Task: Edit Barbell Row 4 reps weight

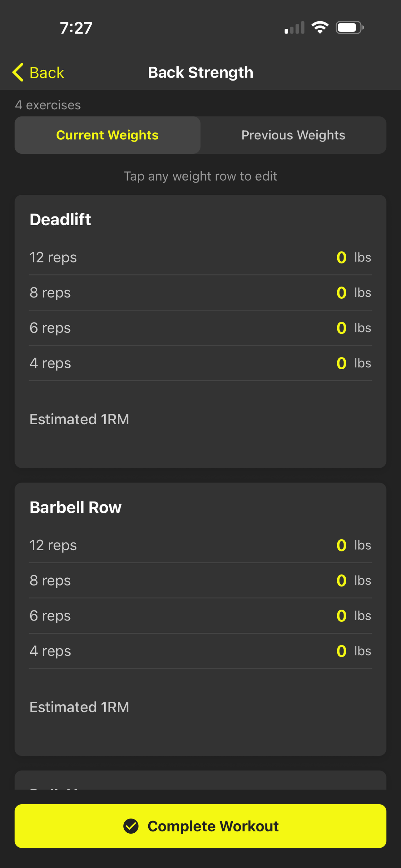Action: point(200,651)
